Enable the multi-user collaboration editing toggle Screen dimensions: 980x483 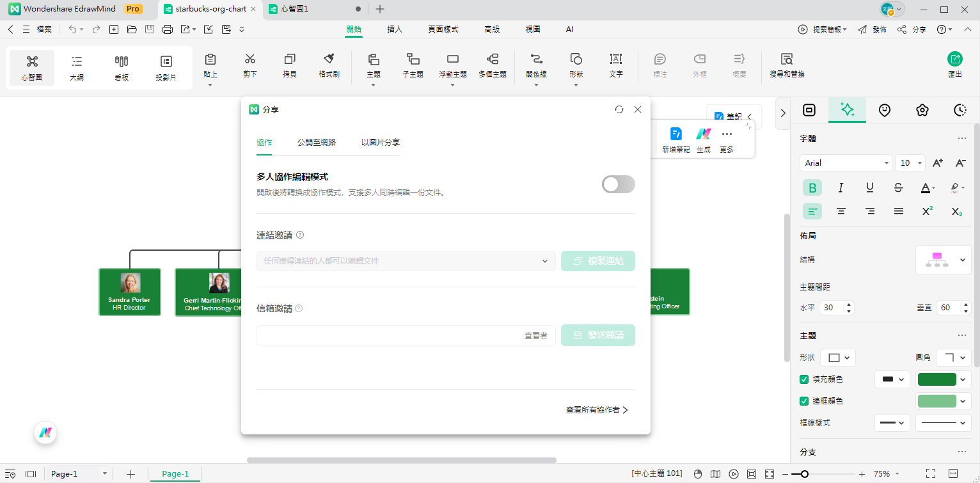pos(618,184)
